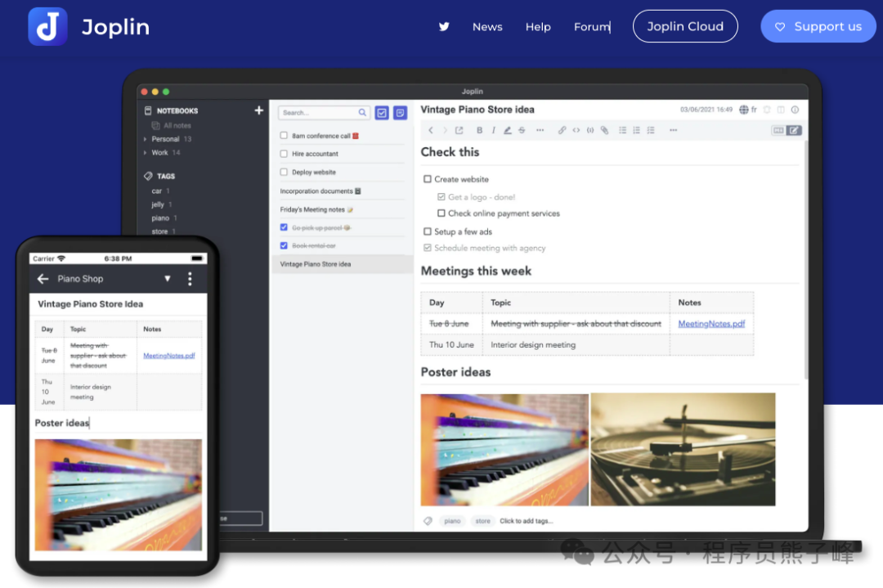Toggle bold formatting in editor toolbar
Image resolution: width=883 pixels, height=588 pixels.
(x=479, y=130)
